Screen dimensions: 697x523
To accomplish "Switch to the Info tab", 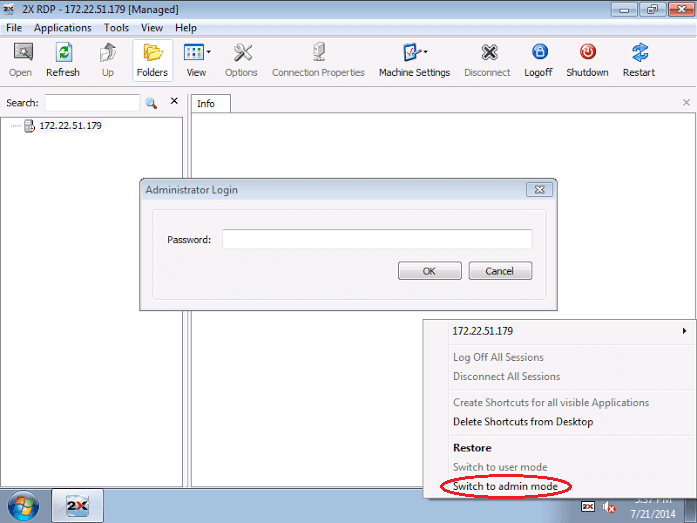I will pyautogui.click(x=211, y=104).
